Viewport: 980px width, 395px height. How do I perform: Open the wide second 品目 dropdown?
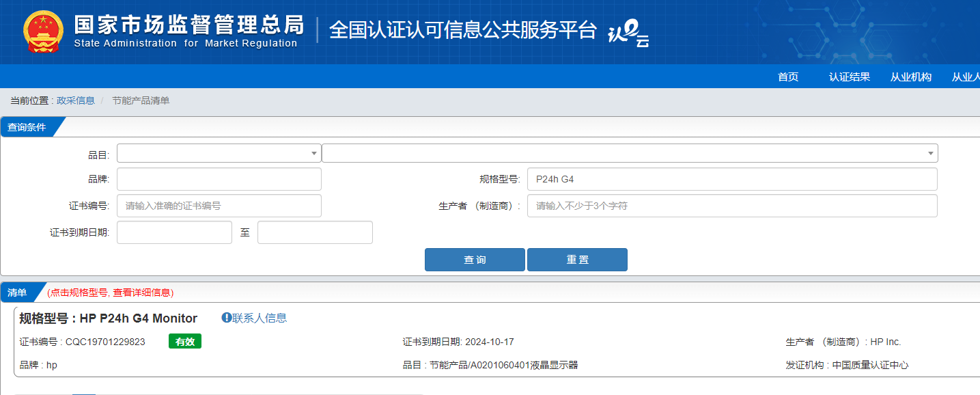point(630,153)
